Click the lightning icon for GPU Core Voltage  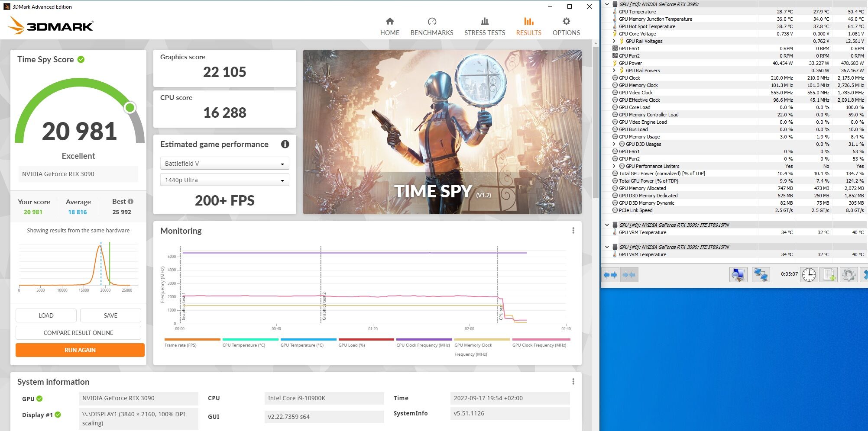click(x=615, y=34)
